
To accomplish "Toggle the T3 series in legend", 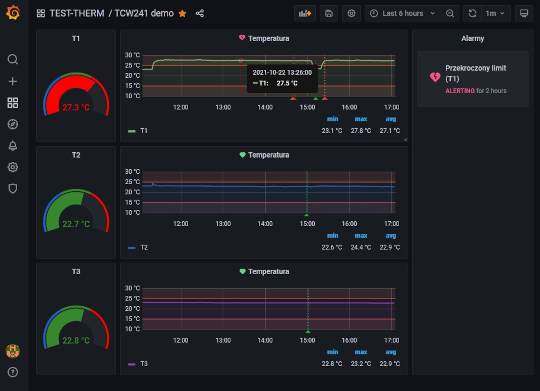I will coord(144,364).
